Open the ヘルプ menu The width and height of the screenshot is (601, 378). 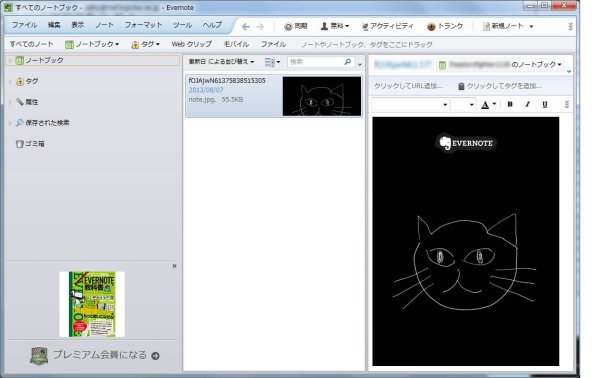[212, 25]
